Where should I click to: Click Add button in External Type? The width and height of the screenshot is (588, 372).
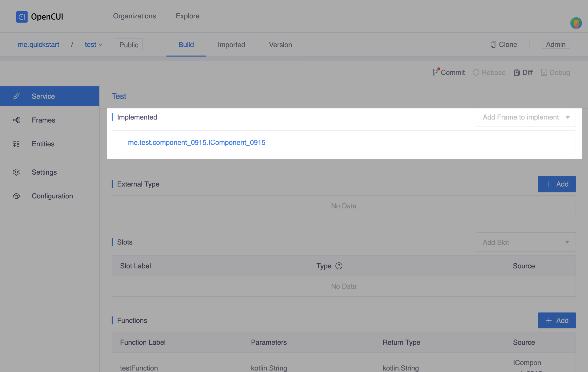point(557,184)
